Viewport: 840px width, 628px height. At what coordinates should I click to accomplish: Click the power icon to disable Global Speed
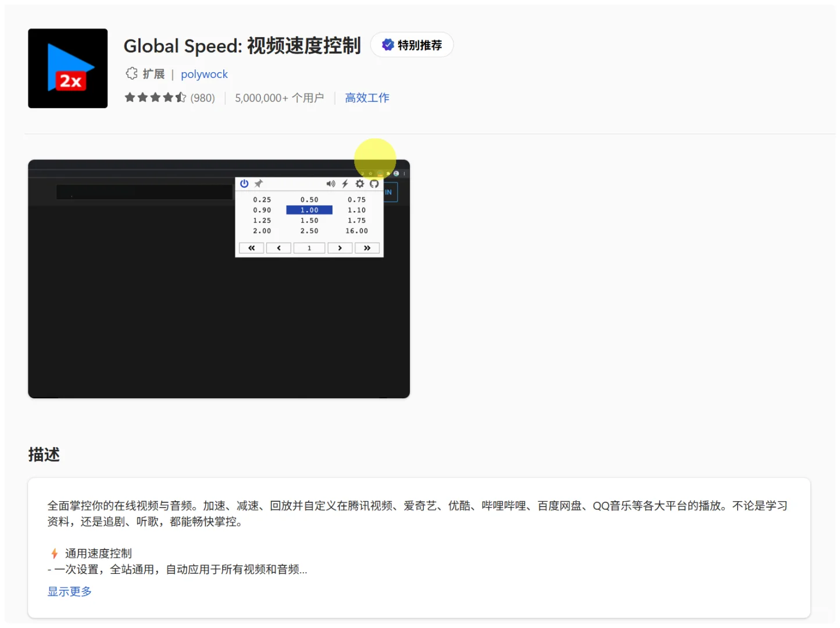click(x=244, y=184)
